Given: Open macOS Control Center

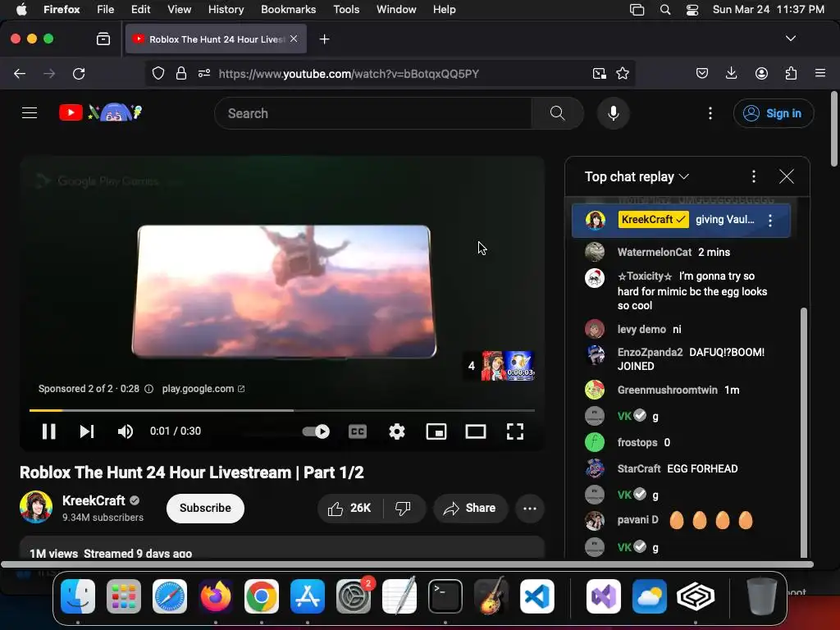Looking at the screenshot, I should tap(692, 10).
